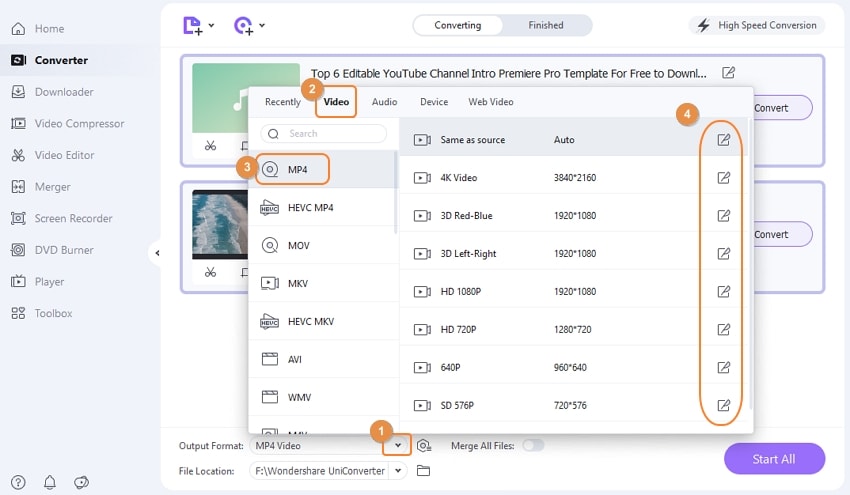Rename the first video's title with edit icon
Screen dimensions: 850x495
tap(728, 73)
